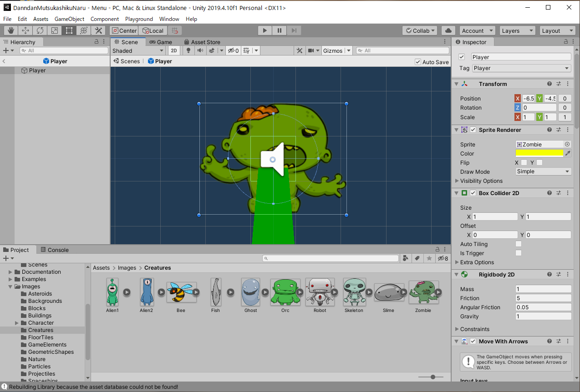Open Rigidbody 2D component menu
580x392 pixels.
pos(568,274)
